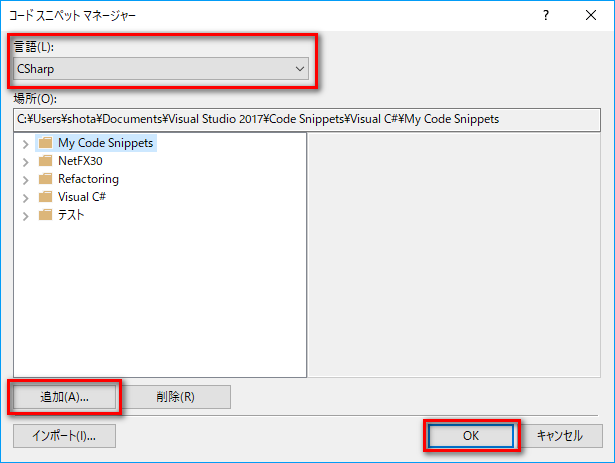Expand the テスト folder
Screen dimensions: 615x463
[25, 216]
